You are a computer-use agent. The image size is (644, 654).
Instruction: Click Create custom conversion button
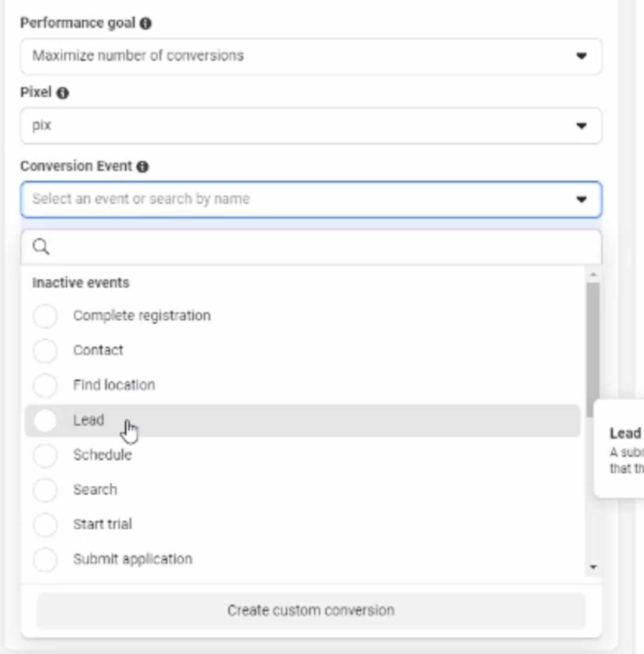(311, 610)
